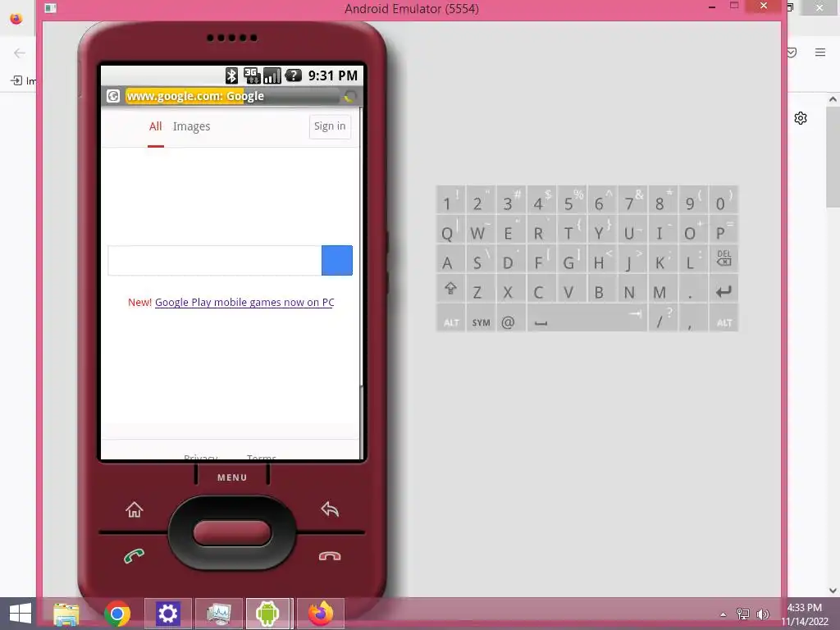Image resolution: width=840 pixels, height=630 pixels.
Task: Click into the Google search box
Action: [x=214, y=260]
